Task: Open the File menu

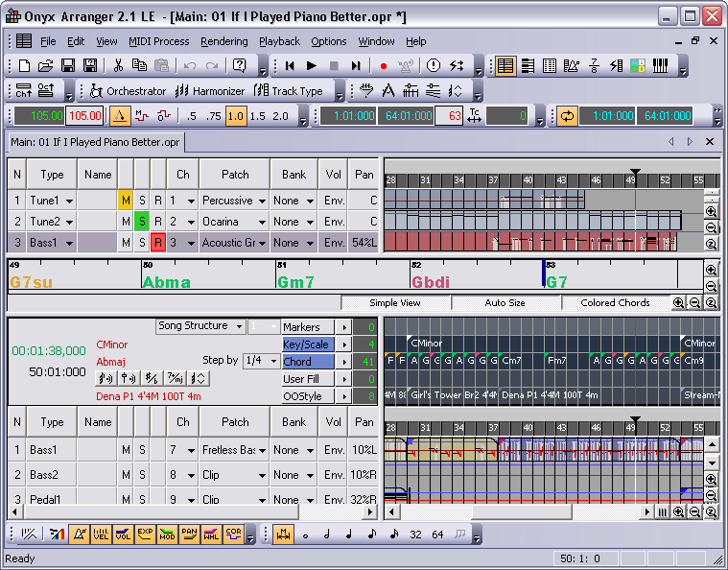Action: pos(48,41)
